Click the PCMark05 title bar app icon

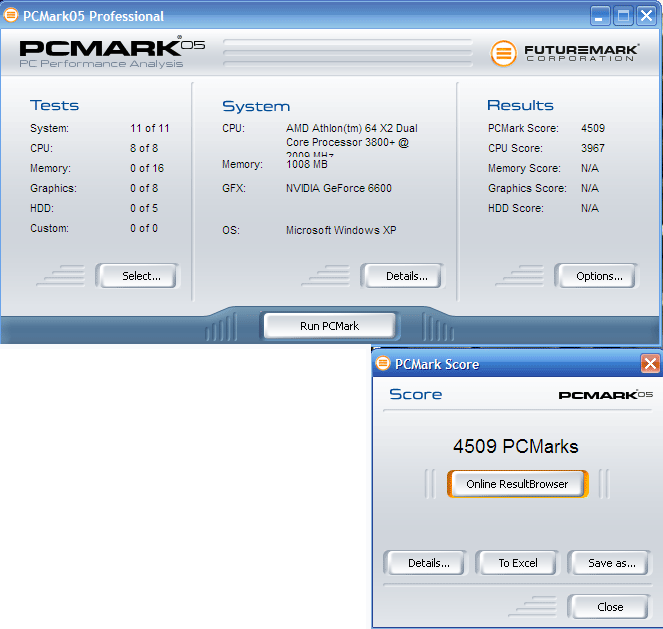[11, 15]
